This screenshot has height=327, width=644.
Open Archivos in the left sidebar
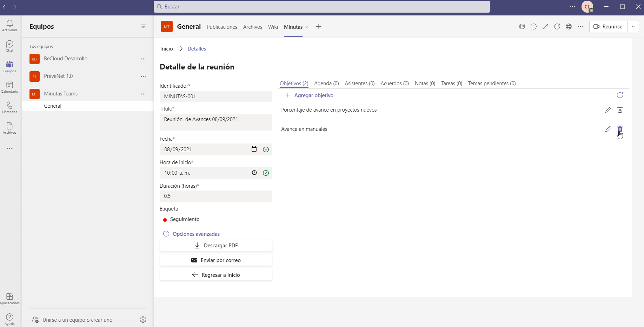point(9,128)
